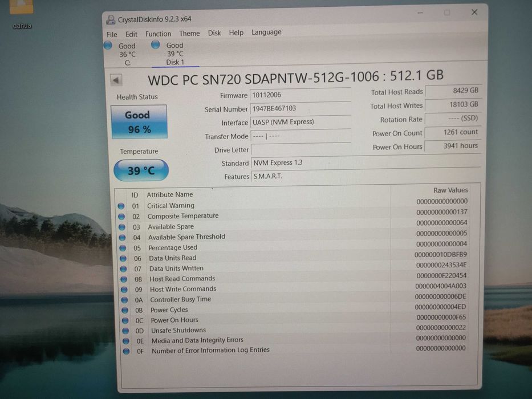This screenshot has height=399, width=532.
Task: Open the Edit menu
Action: coord(131,34)
